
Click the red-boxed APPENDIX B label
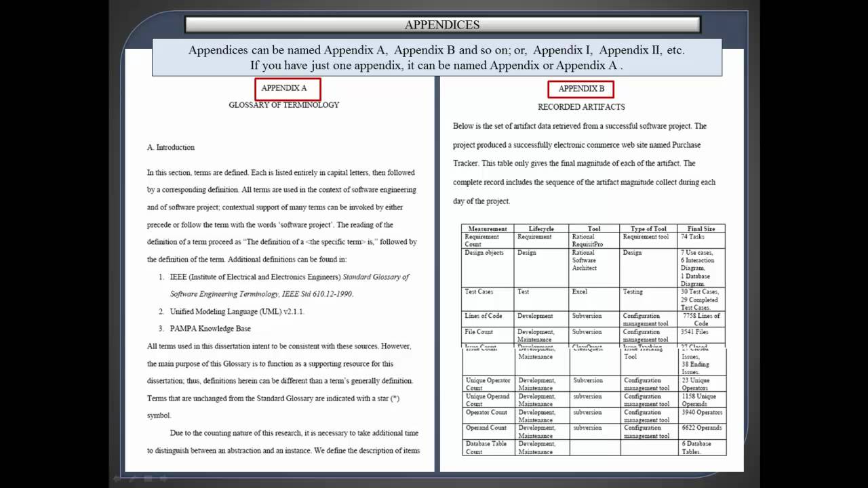(x=580, y=88)
